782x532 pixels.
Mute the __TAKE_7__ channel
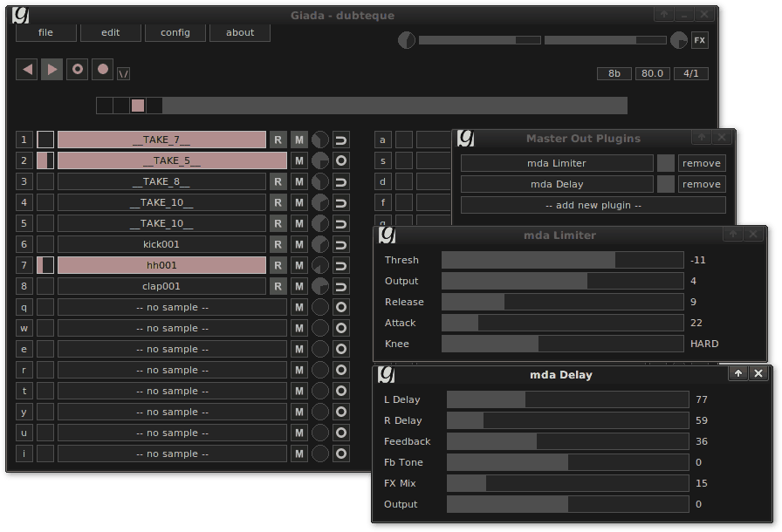pos(299,140)
